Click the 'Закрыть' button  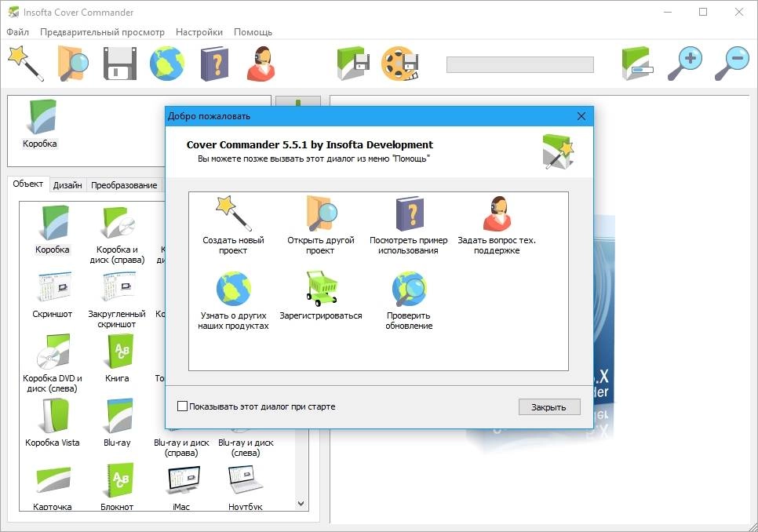click(549, 407)
